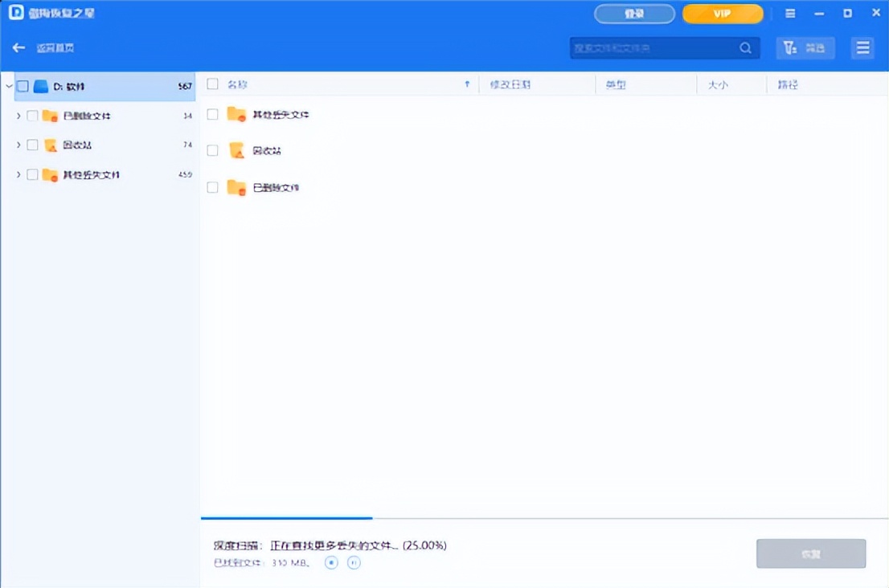Open the app logo home icon

click(18, 13)
